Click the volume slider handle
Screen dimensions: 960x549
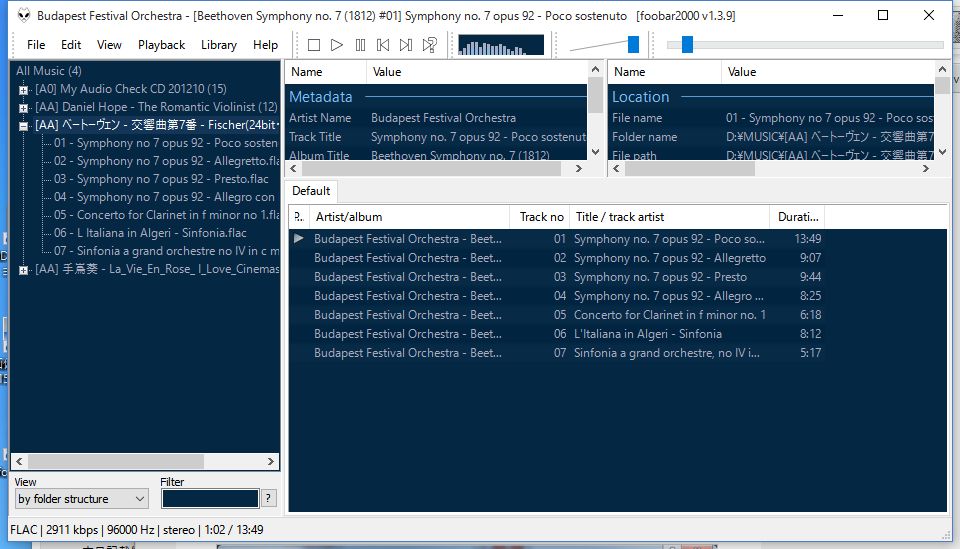pos(633,44)
